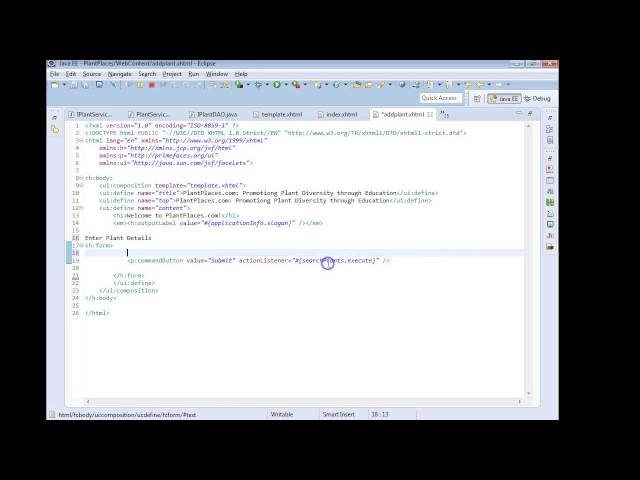The image size is (640, 480).
Task: Click the 18 : 13 cursor position
Action: pyautogui.click(x=380, y=414)
